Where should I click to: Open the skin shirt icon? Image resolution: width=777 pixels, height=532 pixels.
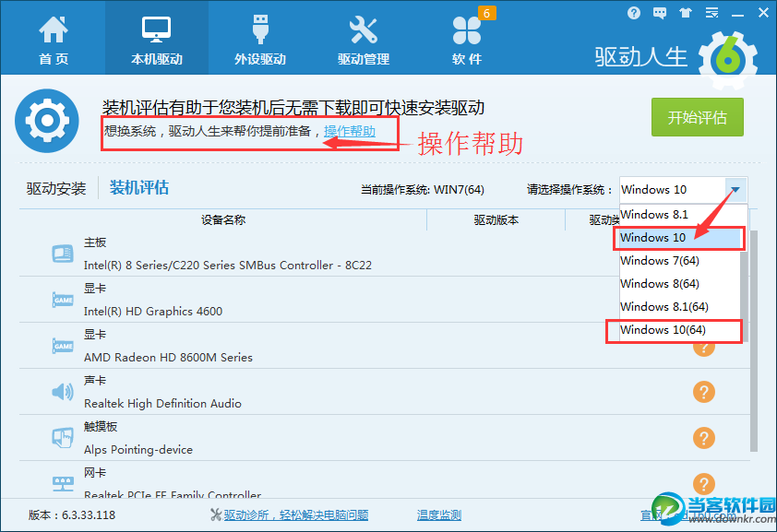click(x=686, y=13)
